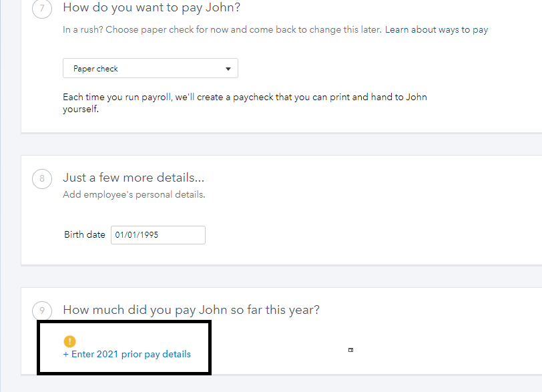
Task: Click the Birth date field label
Action: 84,234
